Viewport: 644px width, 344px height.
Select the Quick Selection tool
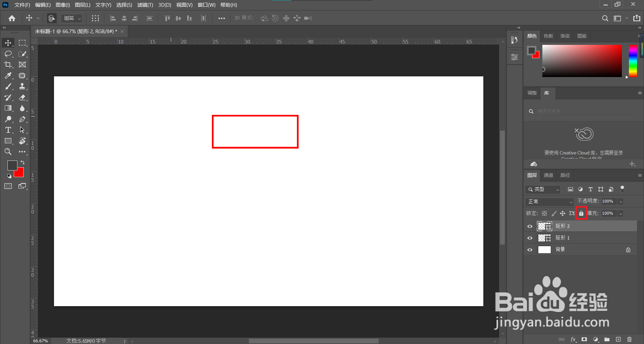point(22,54)
